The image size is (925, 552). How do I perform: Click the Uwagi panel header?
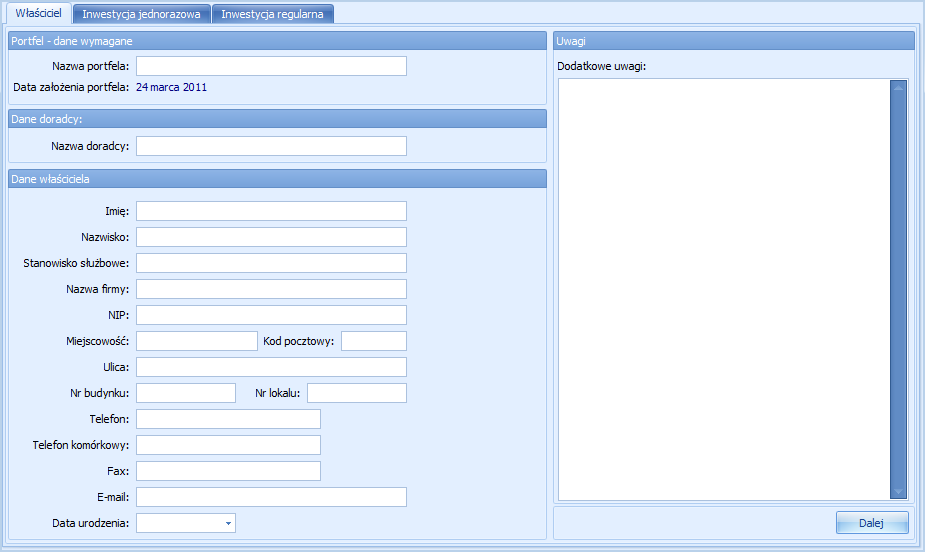[734, 41]
